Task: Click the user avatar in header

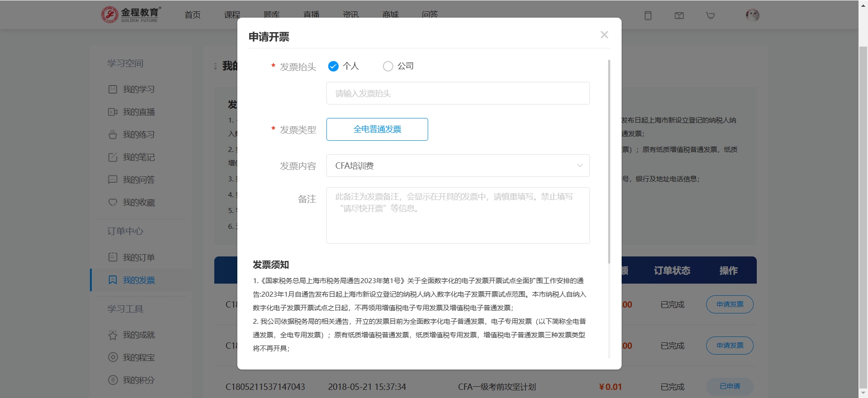Action: click(752, 15)
